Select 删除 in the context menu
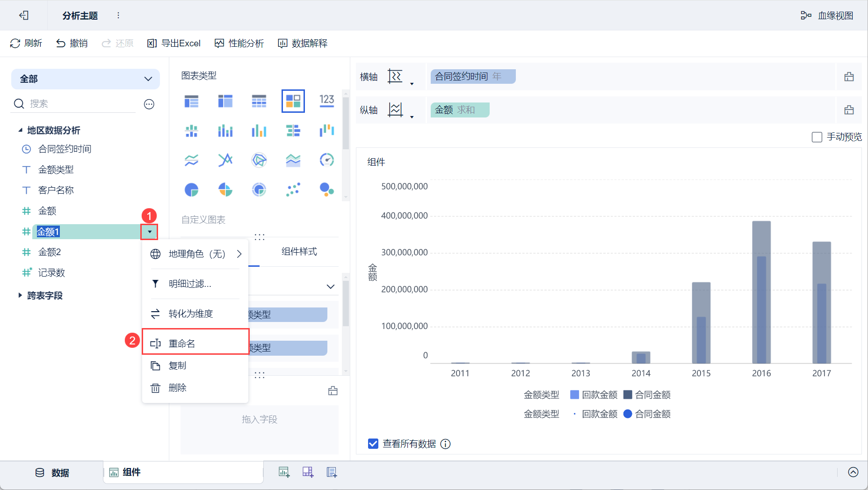The width and height of the screenshot is (868, 490). click(195, 388)
